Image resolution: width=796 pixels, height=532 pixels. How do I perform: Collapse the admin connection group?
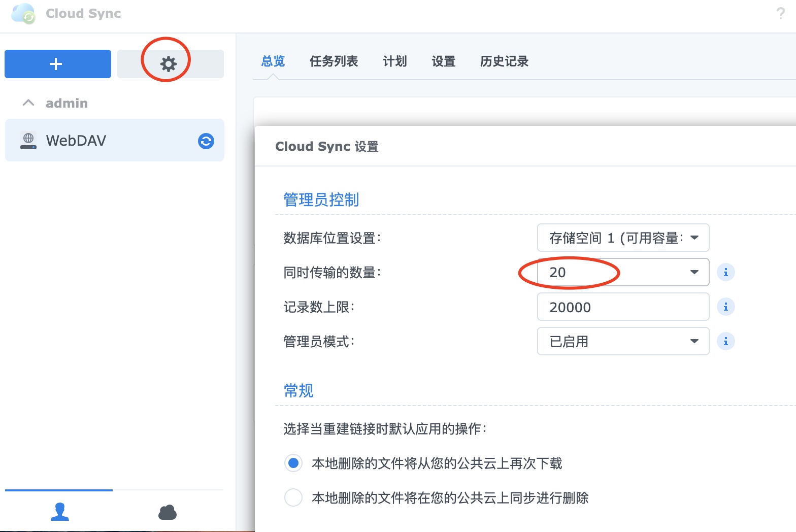coord(28,103)
